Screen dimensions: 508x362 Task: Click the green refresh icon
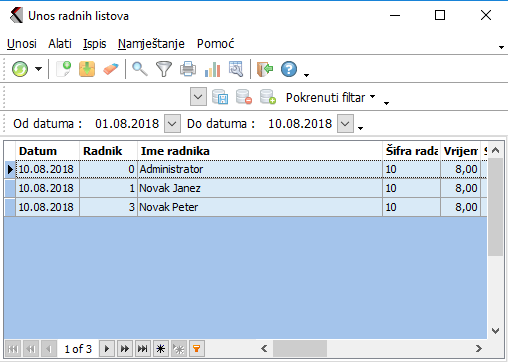[20, 69]
